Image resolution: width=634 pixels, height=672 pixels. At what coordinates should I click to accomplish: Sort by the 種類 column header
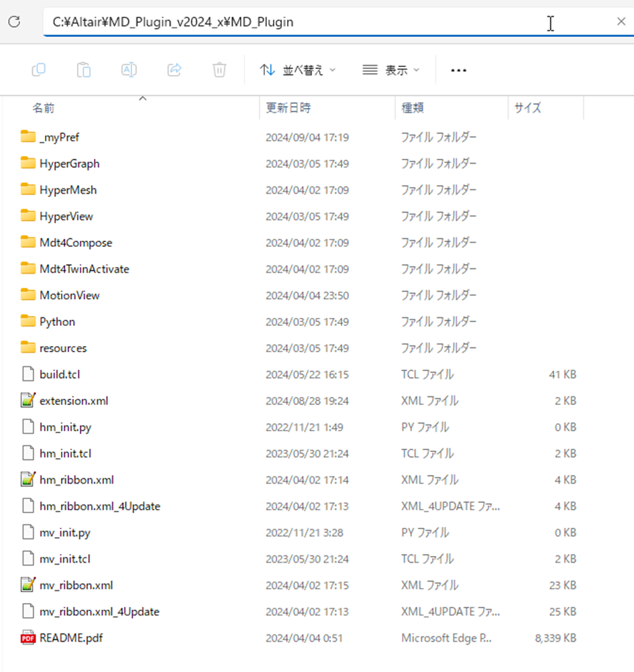coord(413,107)
